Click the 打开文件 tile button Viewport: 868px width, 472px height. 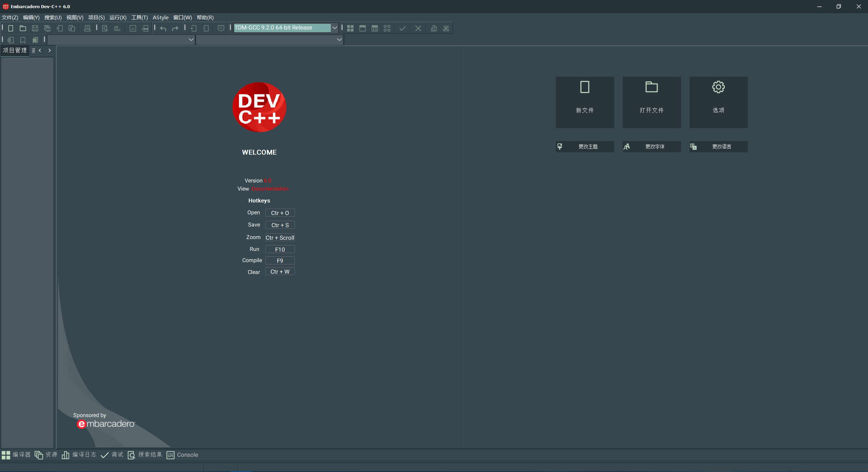[x=652, y=102]
